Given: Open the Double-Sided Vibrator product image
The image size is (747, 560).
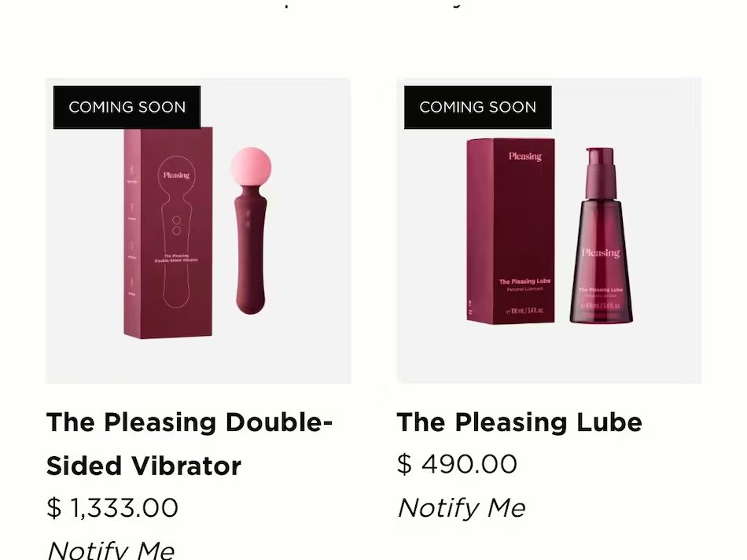Looking at the screenshot, I should [x=198, y=230].
